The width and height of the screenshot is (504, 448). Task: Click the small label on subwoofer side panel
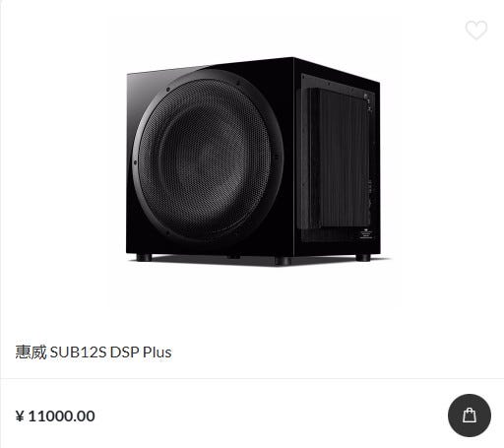click(365, 233)
